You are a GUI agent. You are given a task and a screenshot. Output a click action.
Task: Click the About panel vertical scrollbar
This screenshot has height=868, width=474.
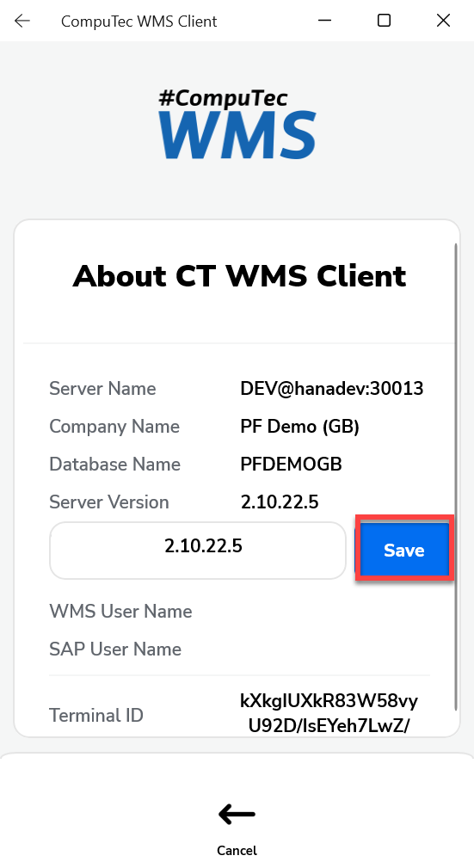click(x=456, y=476)
